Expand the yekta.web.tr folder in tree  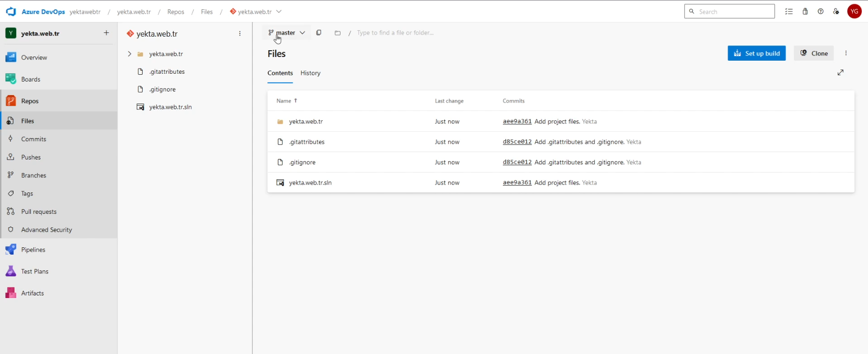click(x=130, y=54)
